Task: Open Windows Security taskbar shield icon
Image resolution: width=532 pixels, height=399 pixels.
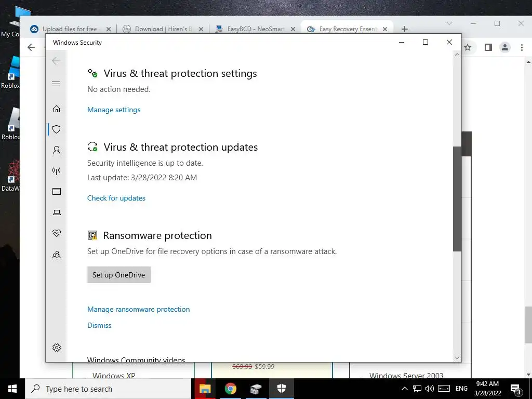Action: click(x=281, y=389)
